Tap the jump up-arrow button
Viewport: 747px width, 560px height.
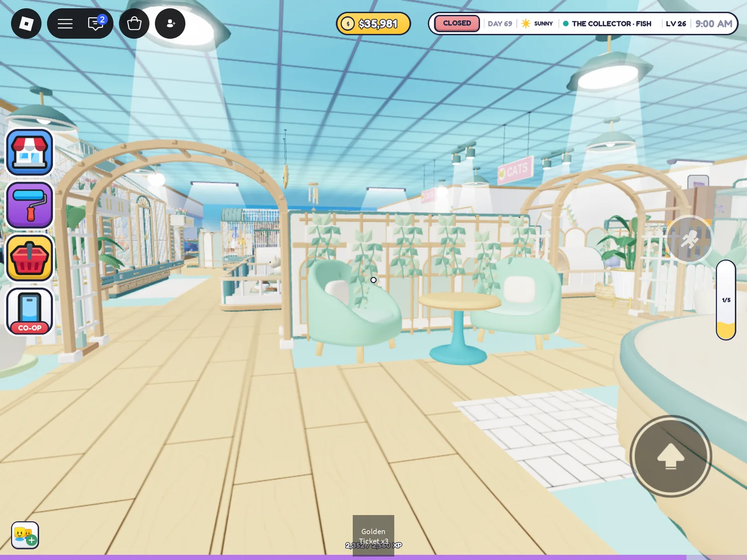671,456
